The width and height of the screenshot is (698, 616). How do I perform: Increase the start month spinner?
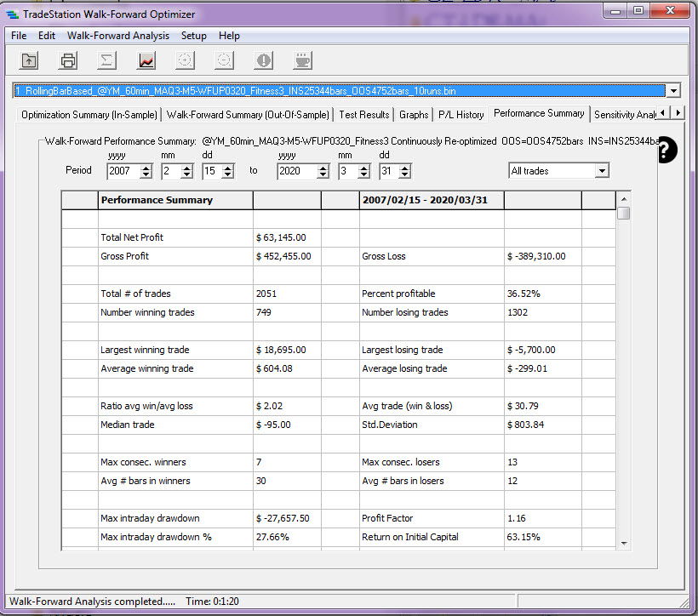pos(187,168)
